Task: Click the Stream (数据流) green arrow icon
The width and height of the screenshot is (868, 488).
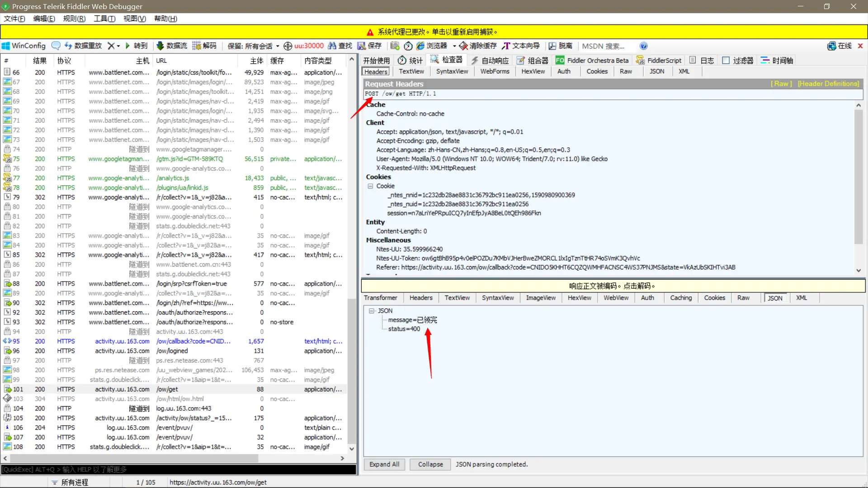Action: [160, 46]
